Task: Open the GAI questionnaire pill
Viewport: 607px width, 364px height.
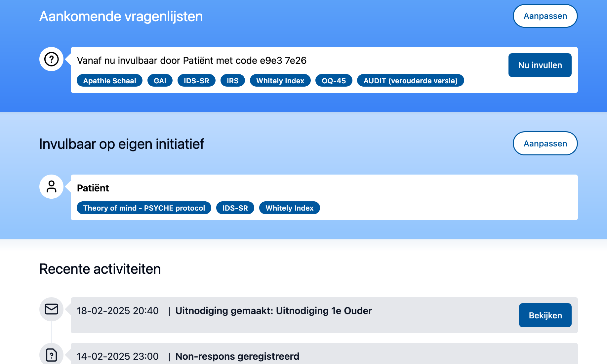Action: coord(160,80)
